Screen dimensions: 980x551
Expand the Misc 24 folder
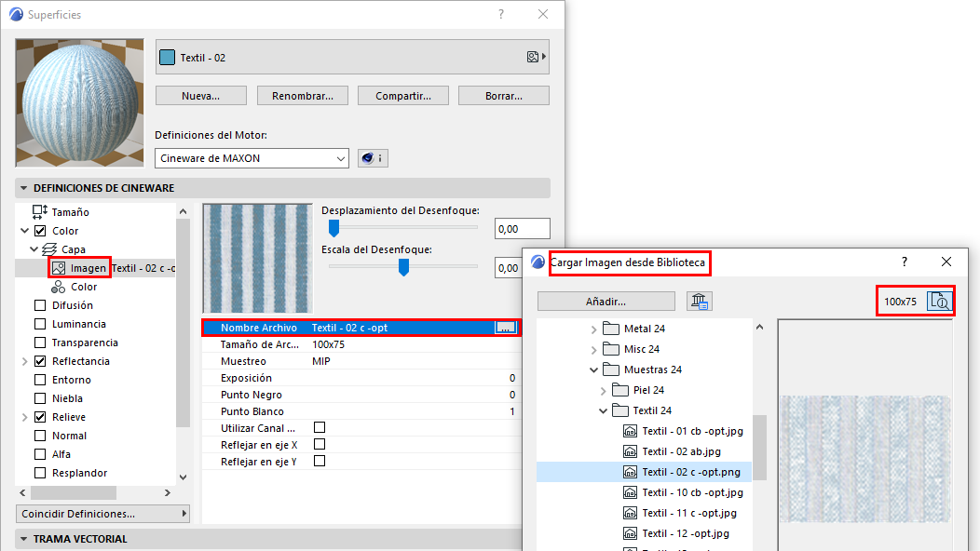(x=593, y=350)
